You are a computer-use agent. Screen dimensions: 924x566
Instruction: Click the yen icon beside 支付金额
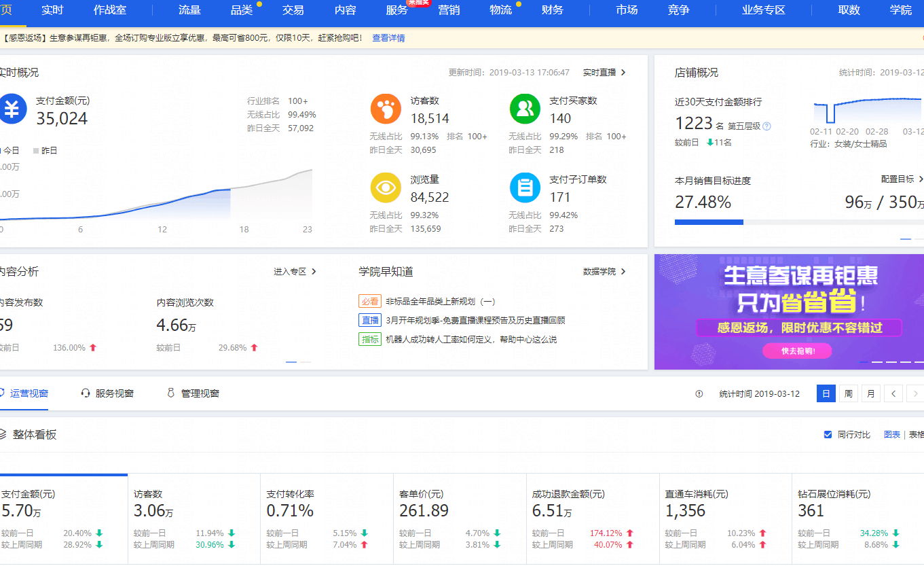pyautogui.click(x=12, y=109)
